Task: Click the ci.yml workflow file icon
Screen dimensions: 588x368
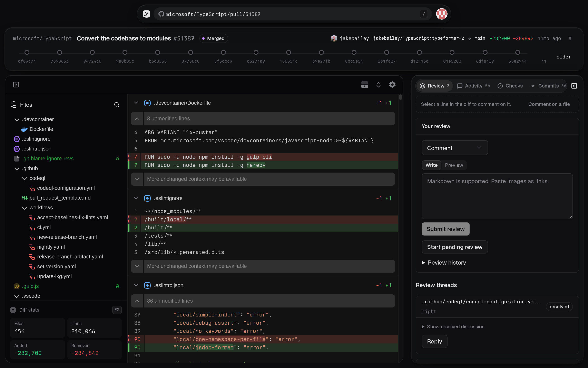Action: point(32,227)
